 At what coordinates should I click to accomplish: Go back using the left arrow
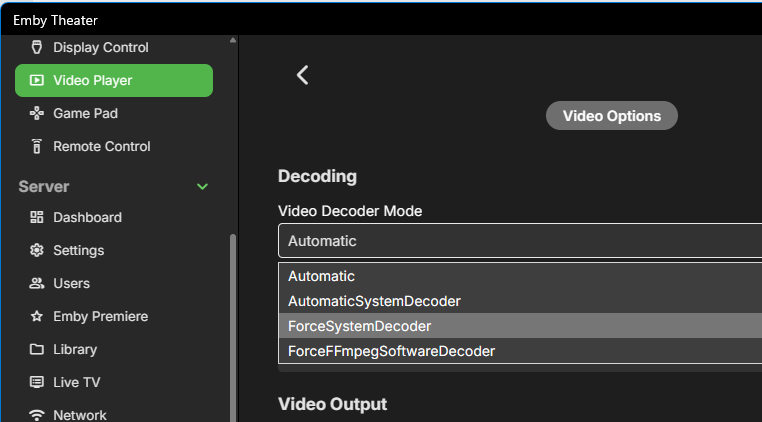pos(303,75)
